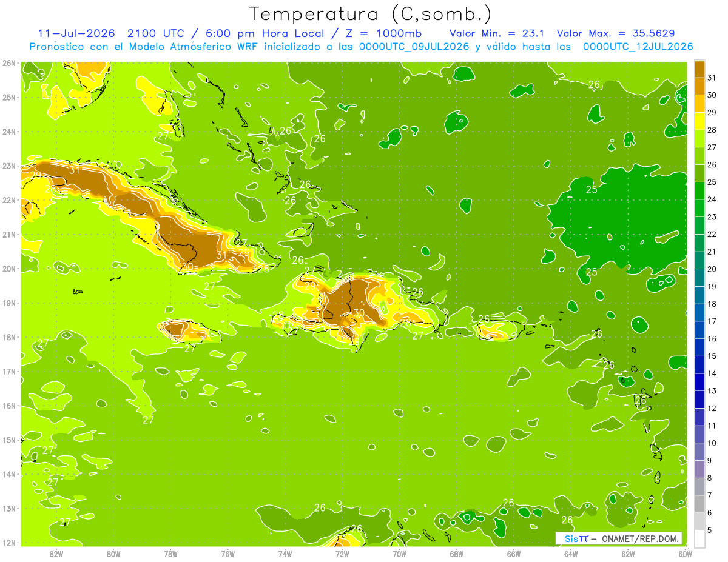This screenshot has height=562, width=728.
Task: Click the 72W longitude axis label
Action: point(342,553)
